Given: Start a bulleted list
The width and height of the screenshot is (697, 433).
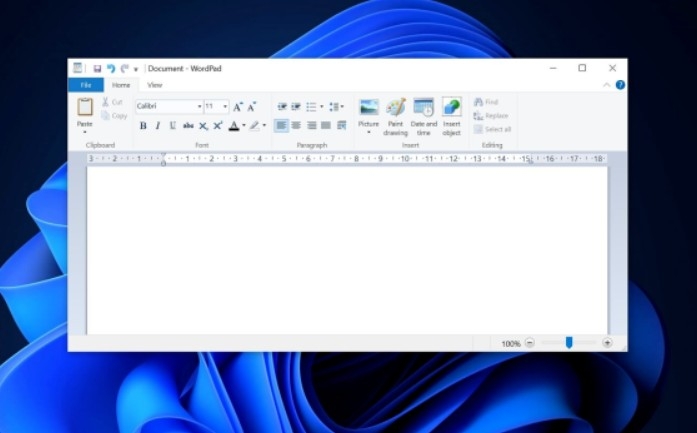Looking at the screenshot, I should tap(312, 107).
